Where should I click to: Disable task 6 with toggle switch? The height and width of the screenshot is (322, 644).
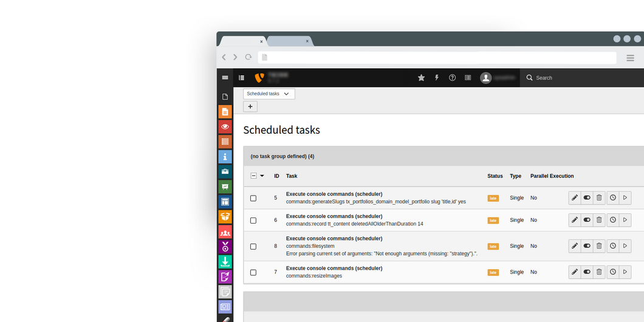(x=587, y=220)
